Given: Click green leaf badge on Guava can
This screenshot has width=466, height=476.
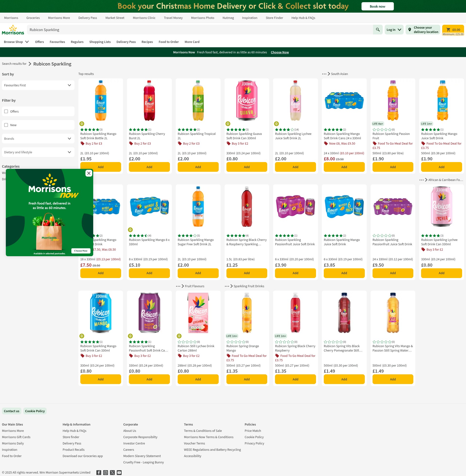Looking at the screenshot, I should tap(228, 124).
